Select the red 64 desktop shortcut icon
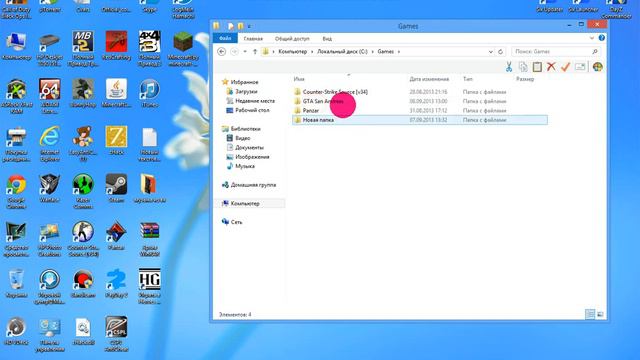The height and width of the screenshot is (360, 640). [50, 89]
